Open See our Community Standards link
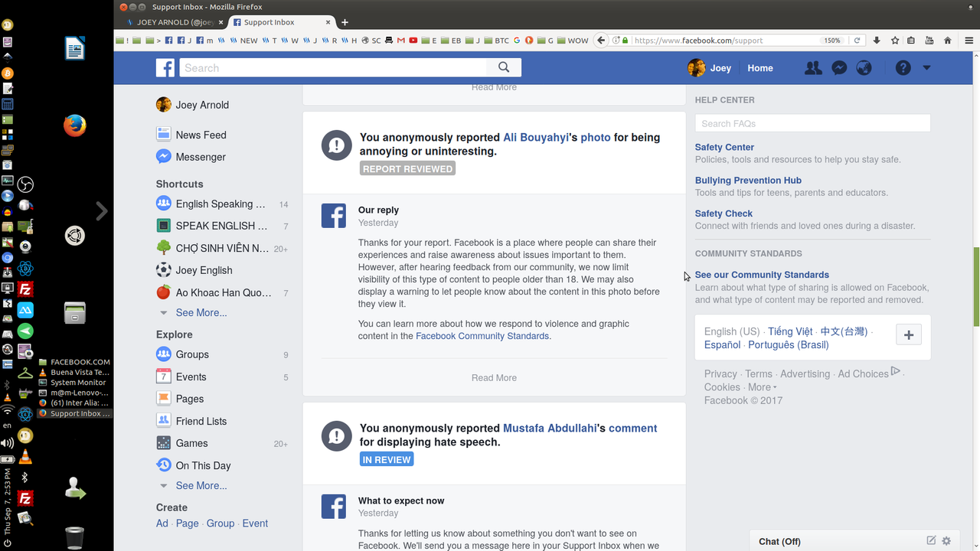 point(762,275)
